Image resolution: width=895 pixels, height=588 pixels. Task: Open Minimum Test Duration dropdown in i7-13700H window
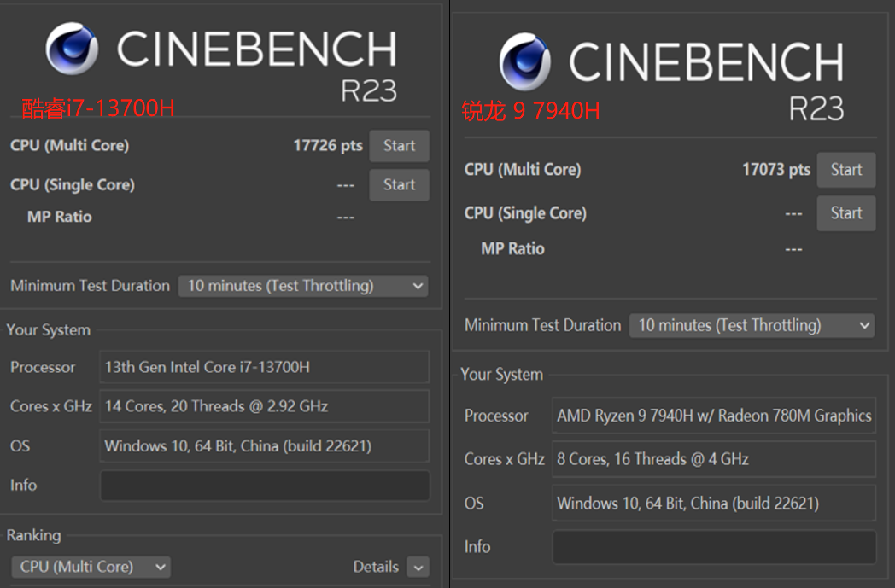pos(303,286)
